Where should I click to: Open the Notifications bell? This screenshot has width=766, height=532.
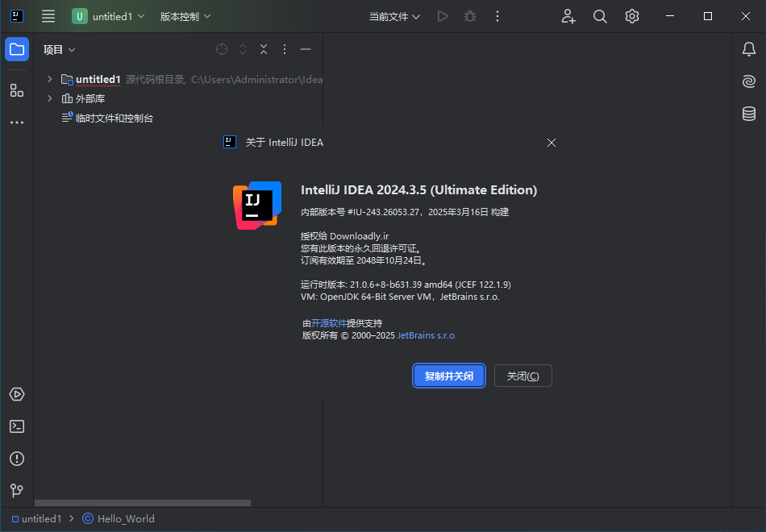pyautogui.click(x=749, y=49)
